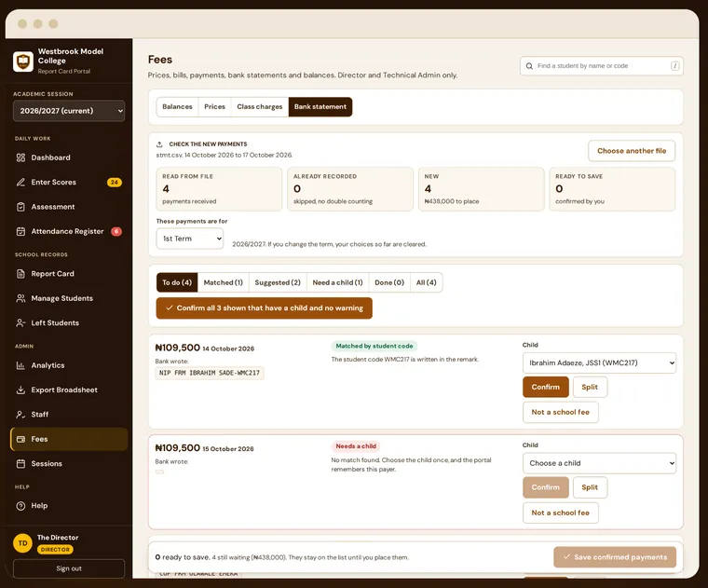Click the Ready to save summary card
The width and height of the screenshot is (708, 588).
(x=612, y=189)
